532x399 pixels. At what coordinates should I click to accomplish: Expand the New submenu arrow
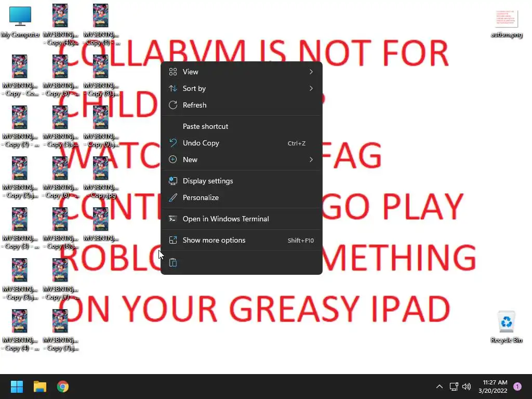point(311,159)
